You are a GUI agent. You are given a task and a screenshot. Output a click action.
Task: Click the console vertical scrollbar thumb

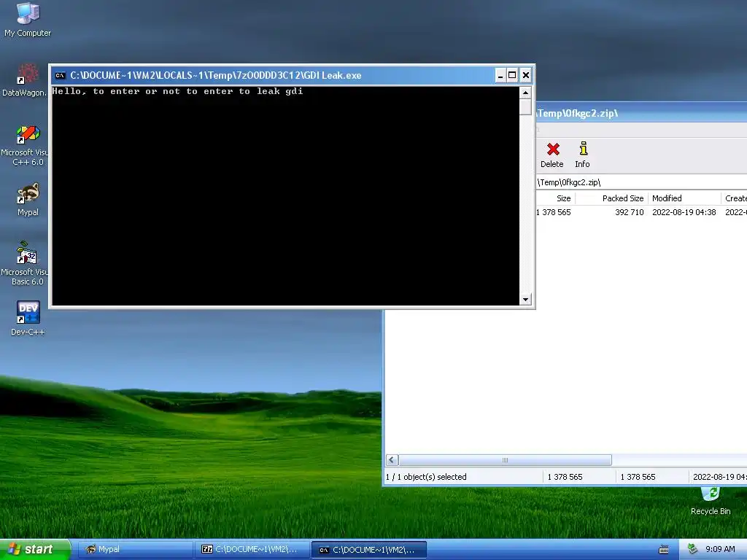[x=525, y=106]
